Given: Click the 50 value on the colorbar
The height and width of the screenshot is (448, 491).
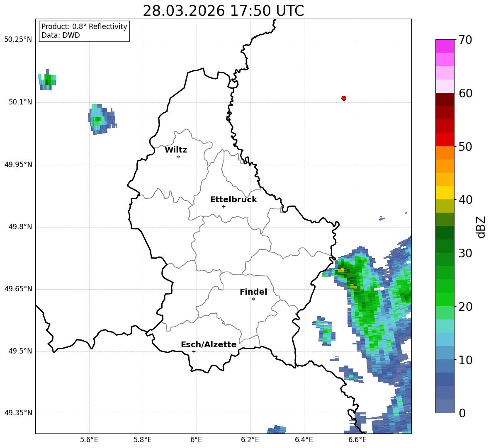Looking at the screenshot, I should coord(465,146).
